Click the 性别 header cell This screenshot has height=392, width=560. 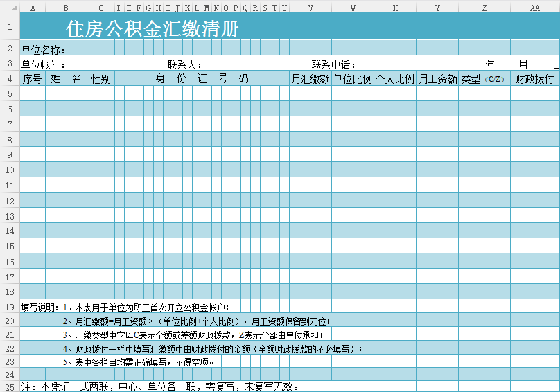point(100,79)
